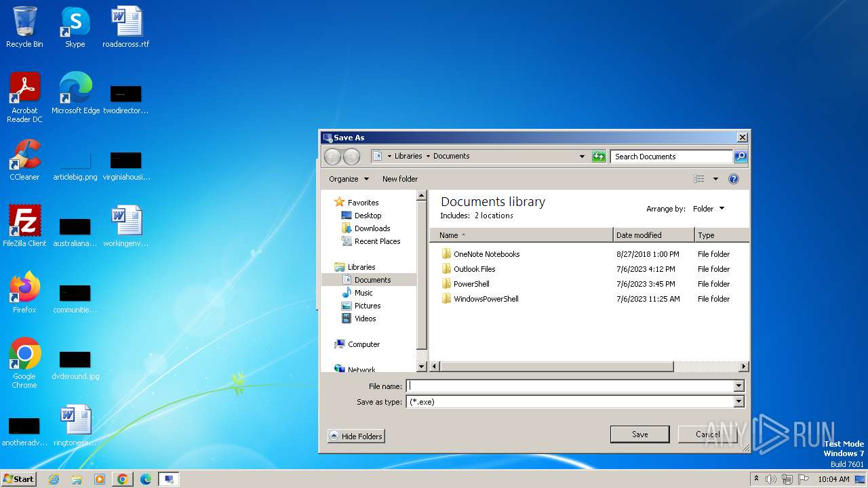Select Recent Places in navigation pane

(x=377, y=241)
